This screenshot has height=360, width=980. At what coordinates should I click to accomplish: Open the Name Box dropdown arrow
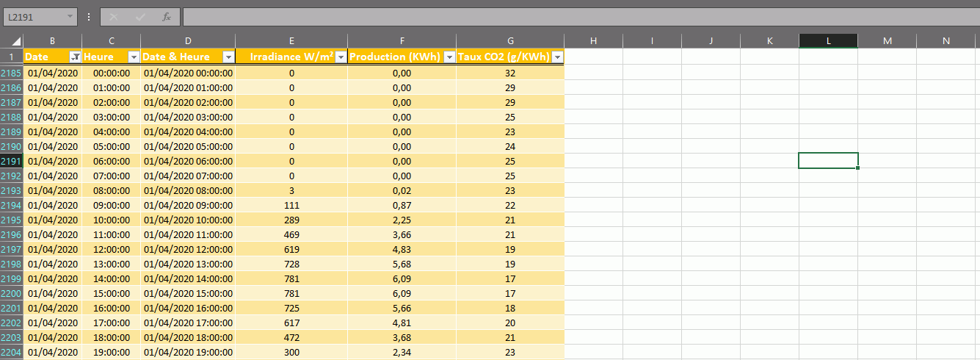pyautogui.click(x=70, y=16)
